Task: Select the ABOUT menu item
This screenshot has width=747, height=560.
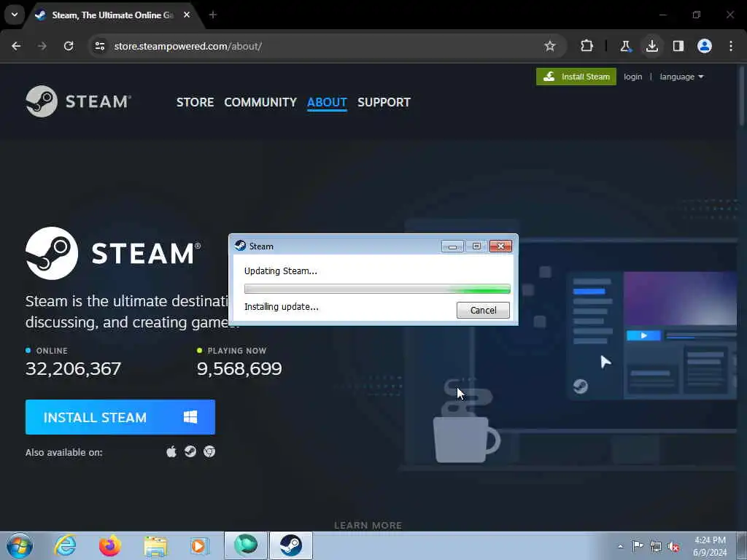Action: (327, 102)
